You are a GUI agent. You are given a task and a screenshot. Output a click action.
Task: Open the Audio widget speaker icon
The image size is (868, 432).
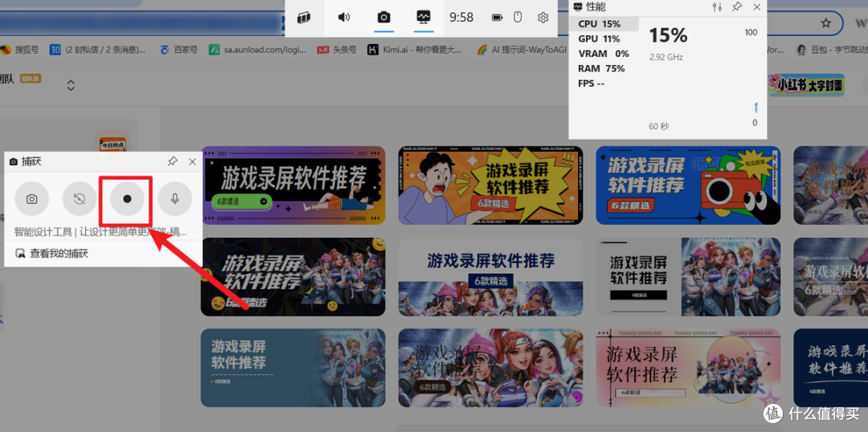pos(344,17)
